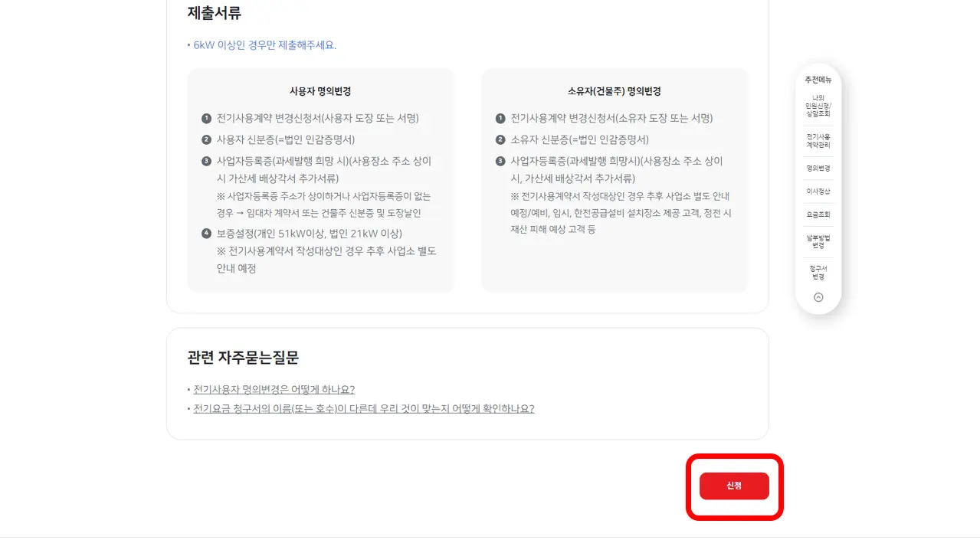Open 요금조회 in the side panel
The image size is (980, 540).
(x=818, y=214)
